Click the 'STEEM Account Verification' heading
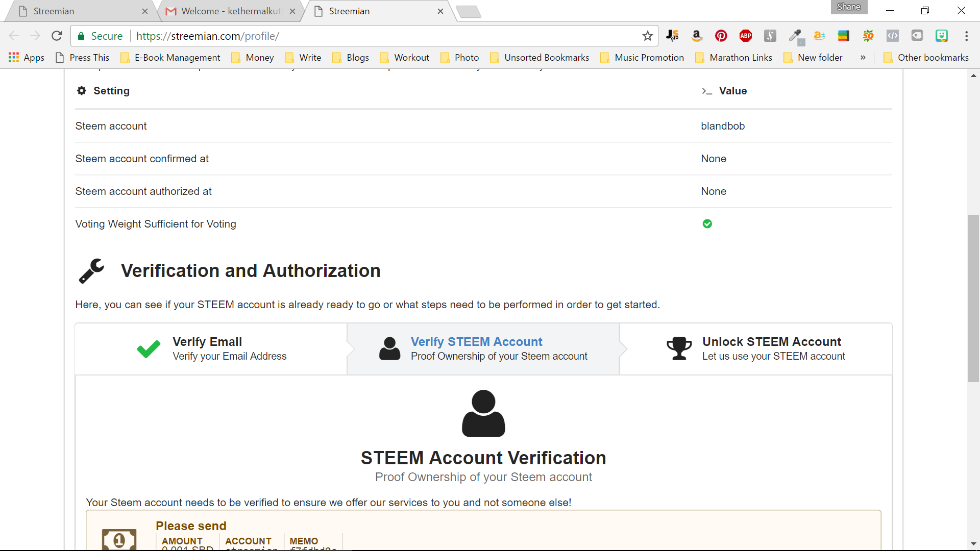 [x=483, y=458]
